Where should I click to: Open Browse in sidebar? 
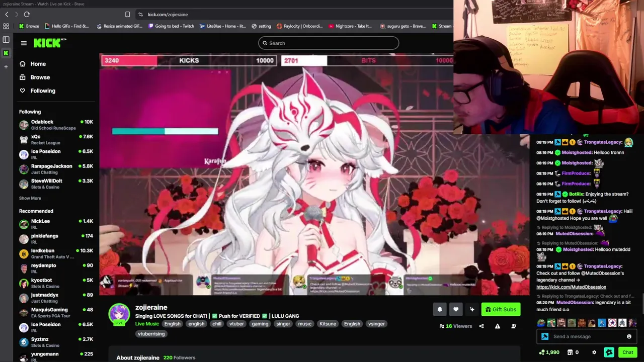coord(35,77)
